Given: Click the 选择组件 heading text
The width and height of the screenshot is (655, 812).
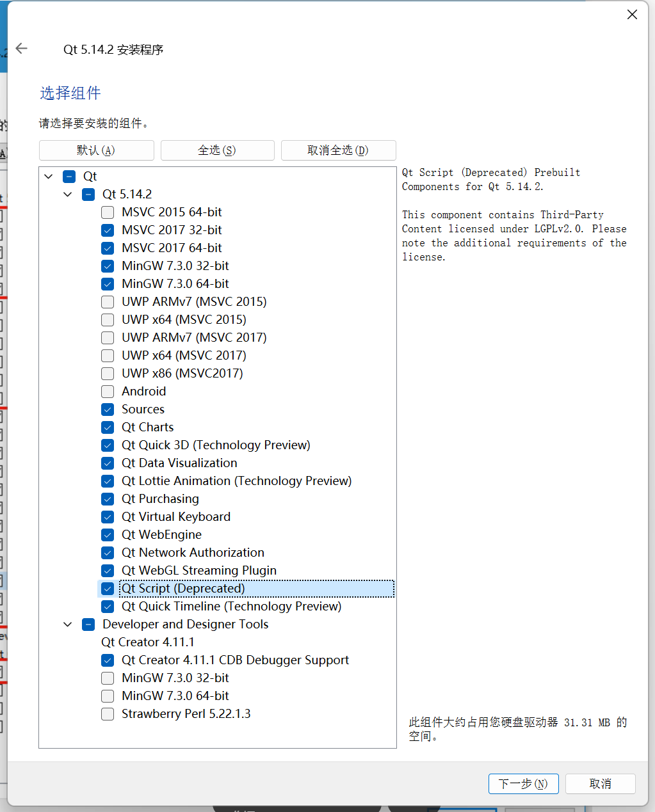Looking at the screenshot, I should 70,93.
